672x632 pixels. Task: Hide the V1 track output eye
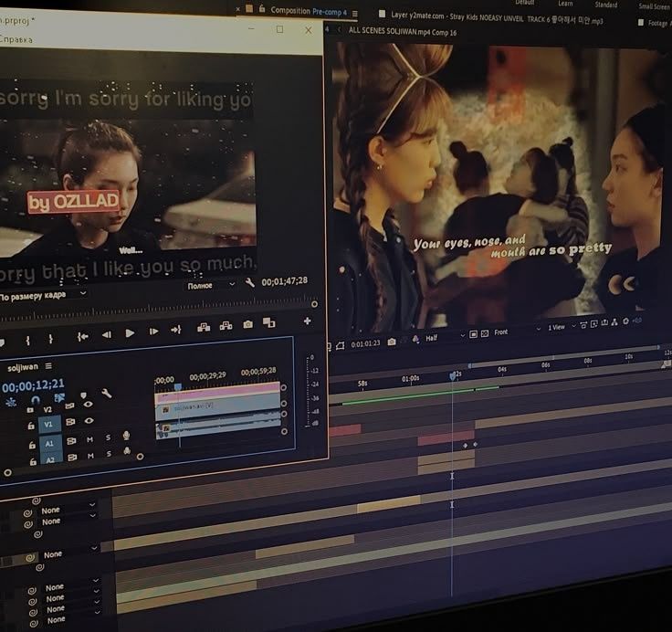89,421
